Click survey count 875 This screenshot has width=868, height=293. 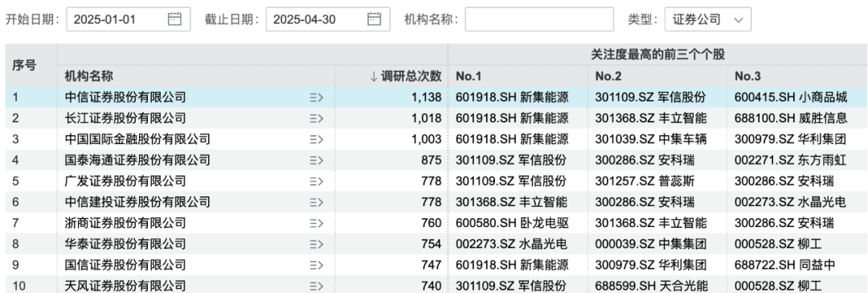coord(431,160)
